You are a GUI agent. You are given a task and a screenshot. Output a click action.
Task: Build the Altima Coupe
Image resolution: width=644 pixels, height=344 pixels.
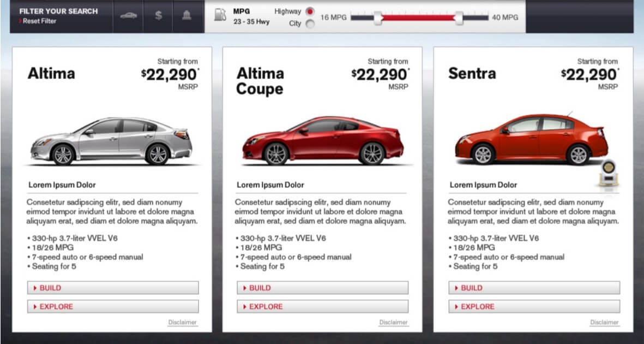pyautogui.click(x=322, y=288)
